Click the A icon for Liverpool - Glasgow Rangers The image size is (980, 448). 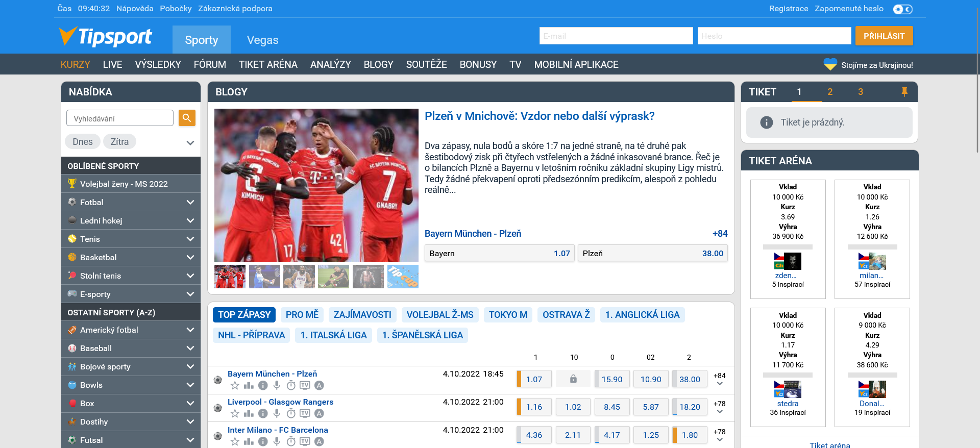click(319, 413)
